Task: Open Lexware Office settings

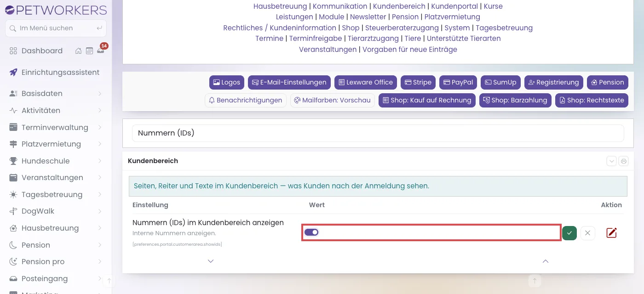Action: click(x=366, y=82)
